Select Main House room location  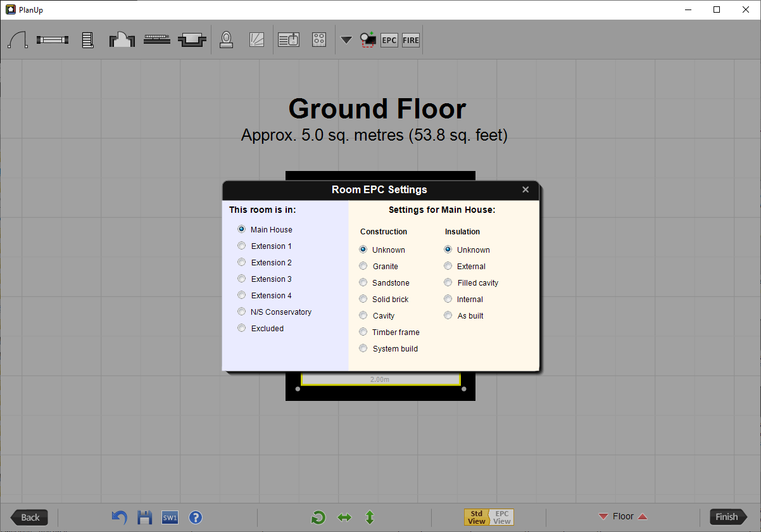[241, 229]
